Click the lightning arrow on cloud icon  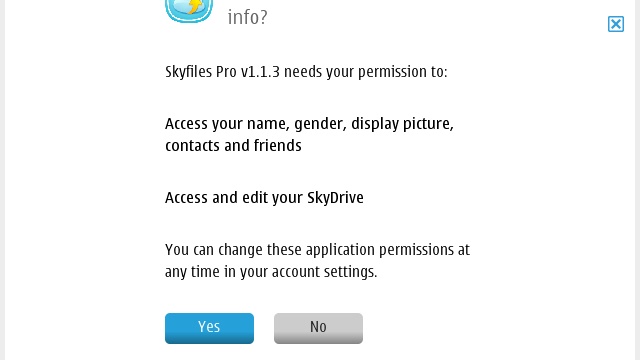(x=196, y=6)
